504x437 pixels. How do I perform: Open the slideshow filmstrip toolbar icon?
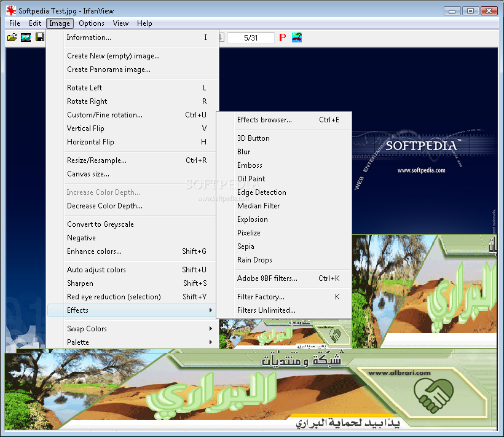(26, 37)
